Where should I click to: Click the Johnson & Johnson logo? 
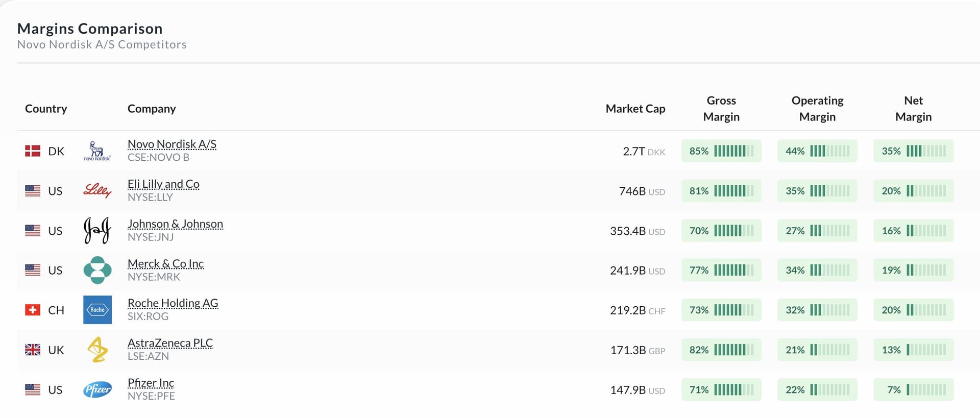pyautogui.click(x=97, y=230)
